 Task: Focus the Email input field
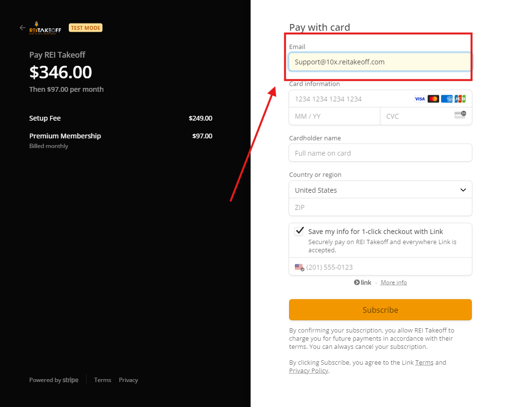point(380,62)
